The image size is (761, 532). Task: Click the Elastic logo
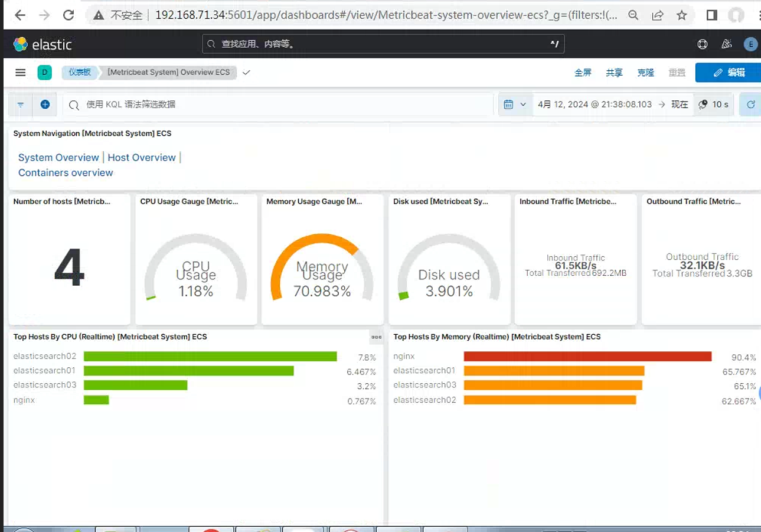point(43,44)
